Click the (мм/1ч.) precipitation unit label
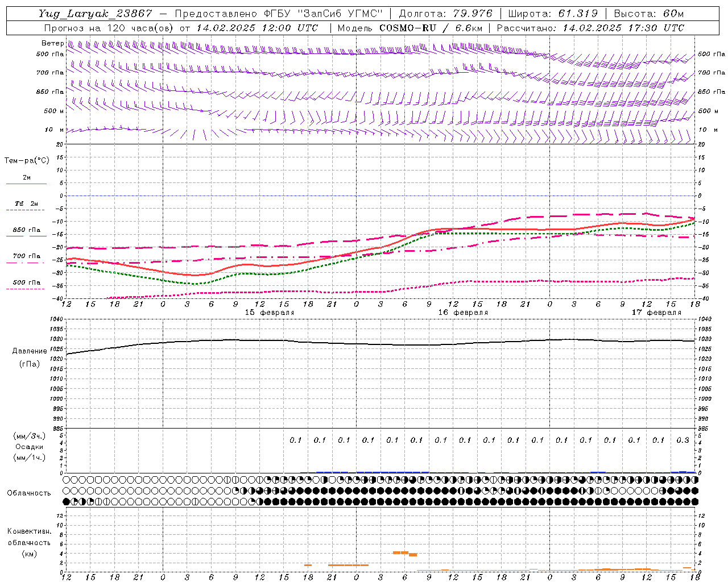The width and height of the screenshot is (728, 582). point(30,458)
